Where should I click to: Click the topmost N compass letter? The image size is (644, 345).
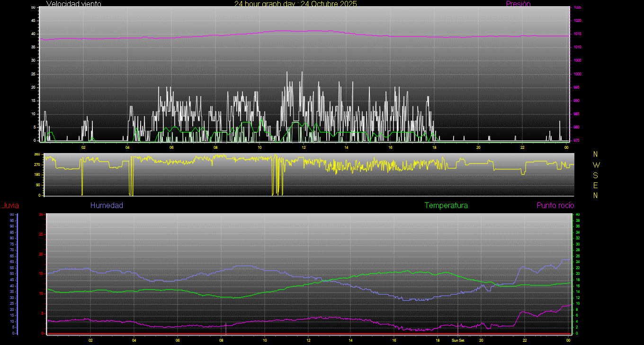(596, 154)
